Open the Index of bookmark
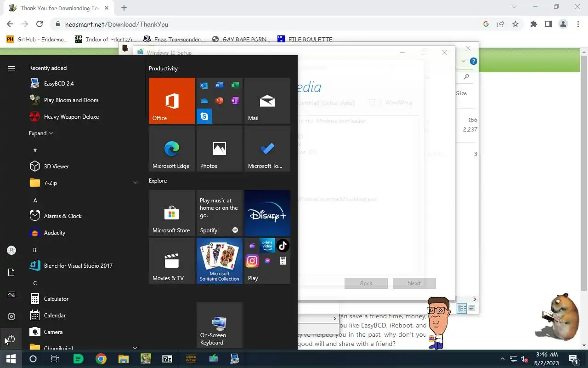This screenshot has width=588, height=368. tap(105, 39)
